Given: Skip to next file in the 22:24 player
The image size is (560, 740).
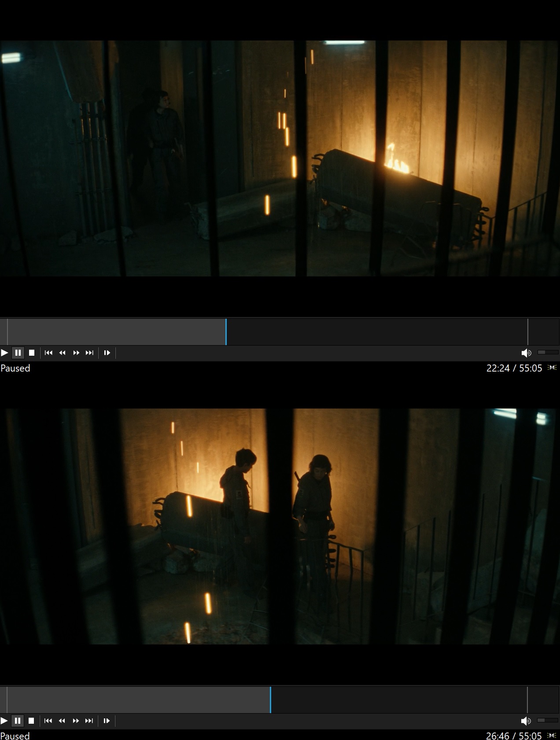Looking at the screenshot, I should click(89, 353).
